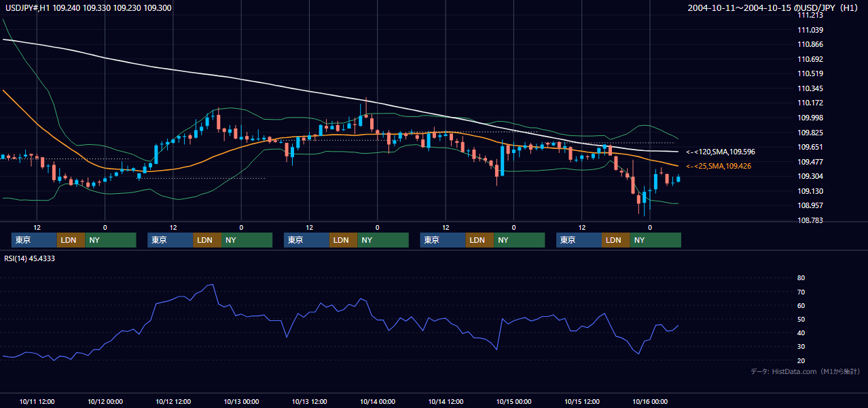Click price level 109.825 on axis
The height and width of the screenshot is (408, 868).
(x=811, y=133)
